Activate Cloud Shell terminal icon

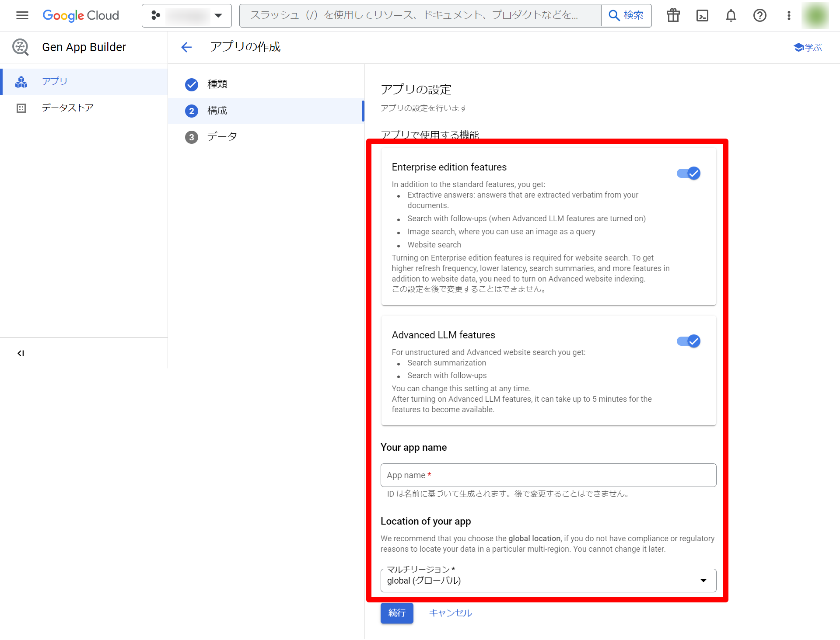click(x=702, y=16)
